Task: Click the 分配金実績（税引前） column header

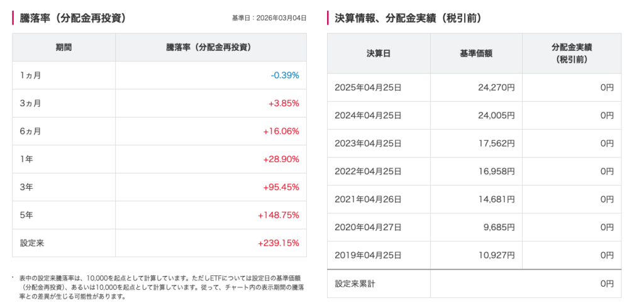Action: click(x=572, y=53)
